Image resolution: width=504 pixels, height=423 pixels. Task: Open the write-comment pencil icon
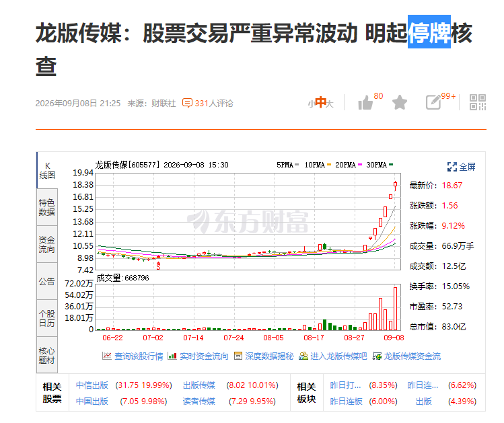pyautogui.click(x=433, y=102)
